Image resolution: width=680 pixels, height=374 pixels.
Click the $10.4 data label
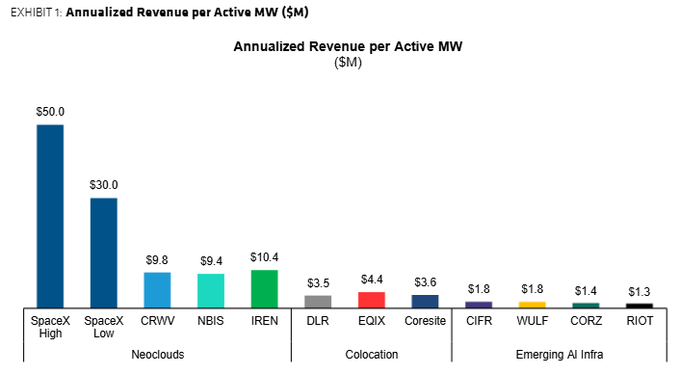(x=264, y=257)
